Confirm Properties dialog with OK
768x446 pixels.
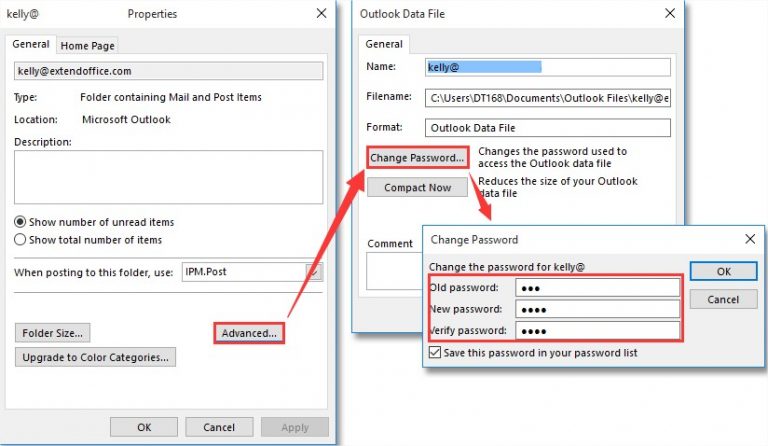click(144, 427)
